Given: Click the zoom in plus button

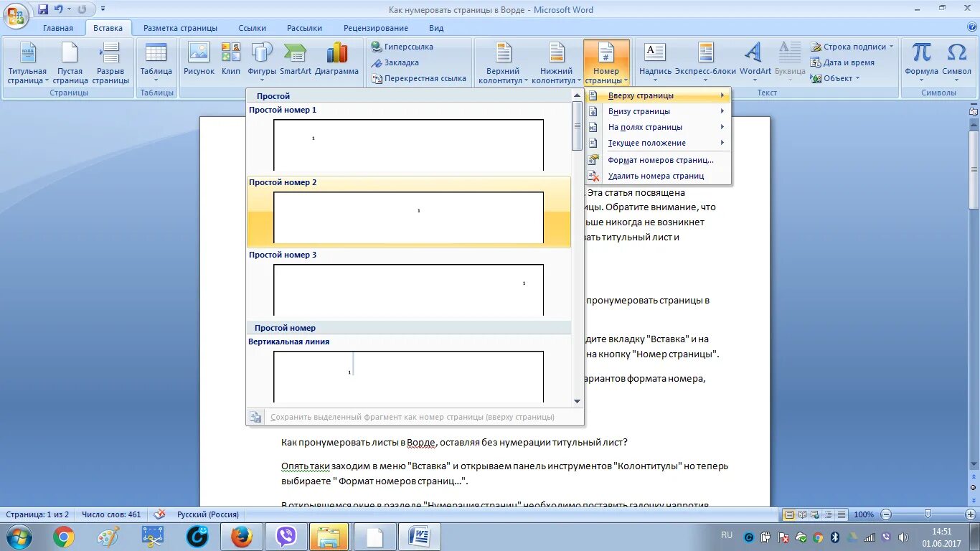Looking at the screenshot, I should tap(970, 514).
